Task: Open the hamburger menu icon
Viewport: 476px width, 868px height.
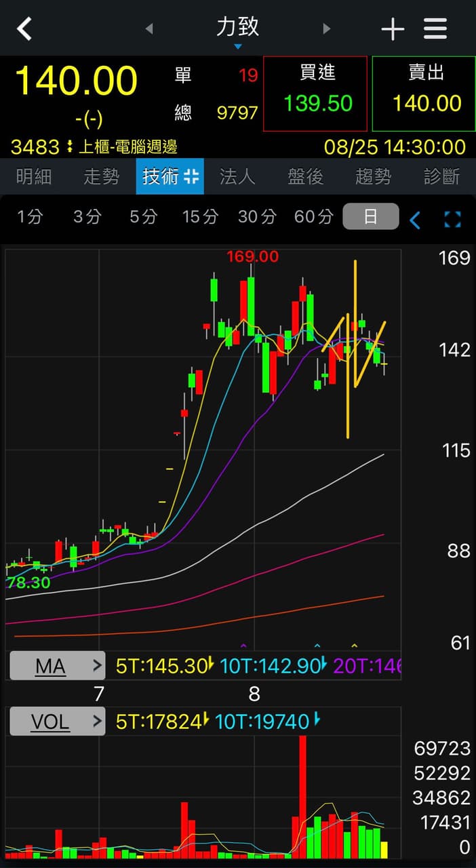Action: (x=435, y=28)
